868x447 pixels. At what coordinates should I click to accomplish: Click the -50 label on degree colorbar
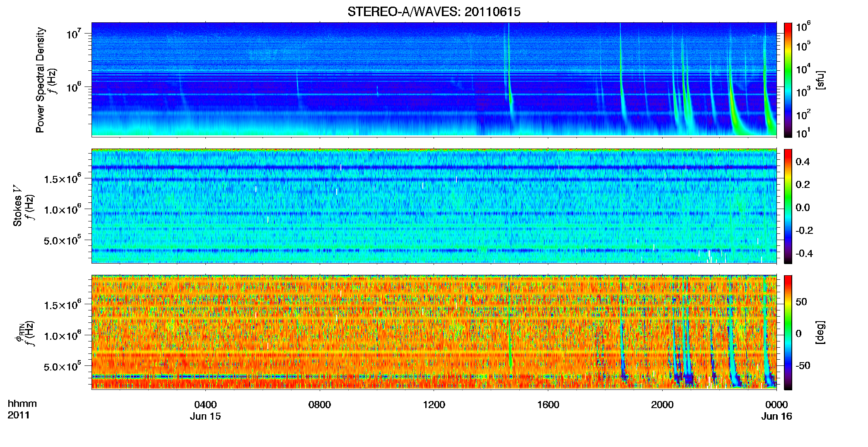tap(803, 365)
